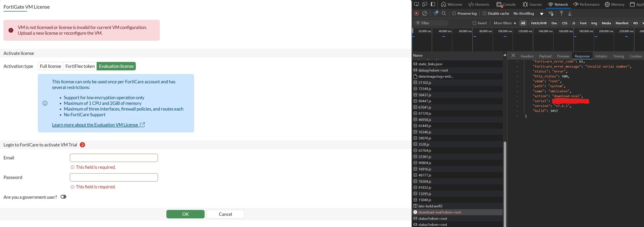The width and height of the screenshot is (644, 227).
Task: Click the Email field error icon
Action: coord(73,167)
